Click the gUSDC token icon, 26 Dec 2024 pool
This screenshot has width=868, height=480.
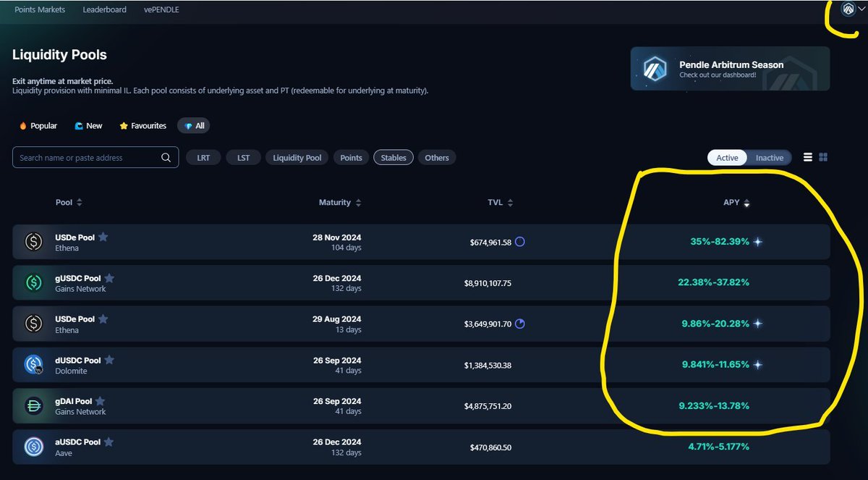click(x=33, y=283)
